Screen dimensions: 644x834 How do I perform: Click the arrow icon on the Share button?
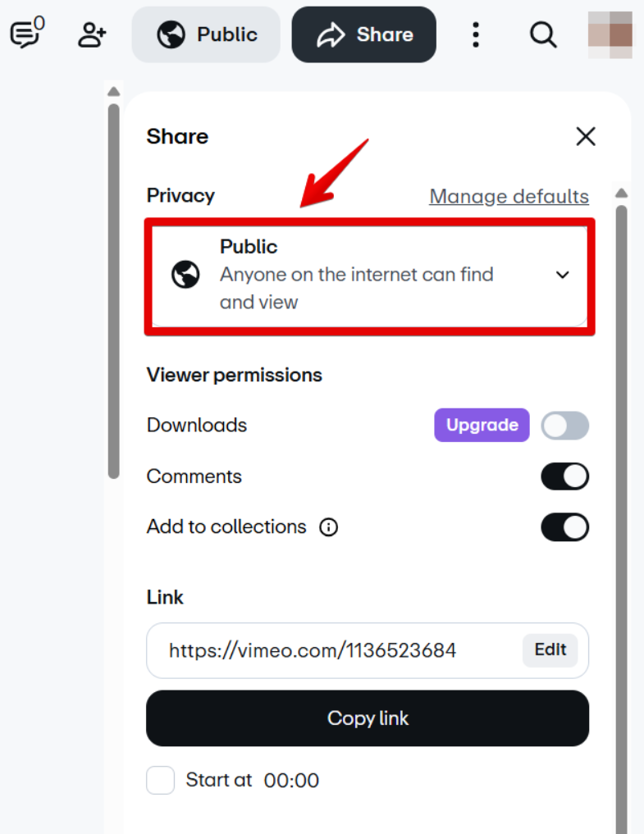click(x=331, y=35)
